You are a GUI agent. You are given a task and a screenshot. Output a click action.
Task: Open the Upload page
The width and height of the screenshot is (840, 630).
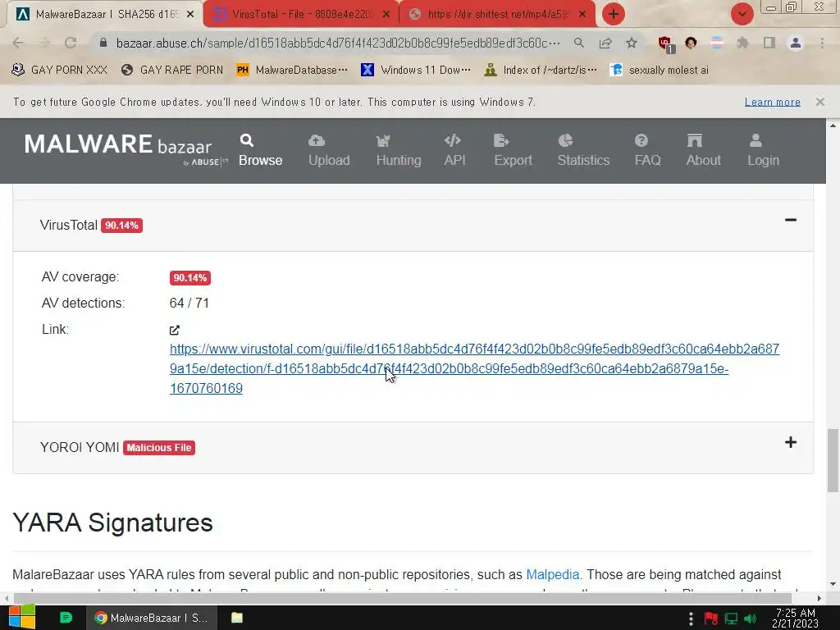coord(329,151)
